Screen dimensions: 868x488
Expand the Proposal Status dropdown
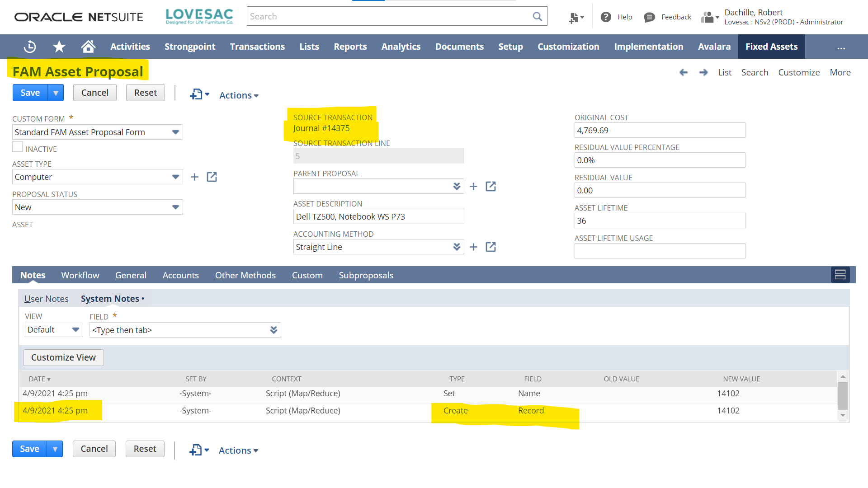coord(175,207)
